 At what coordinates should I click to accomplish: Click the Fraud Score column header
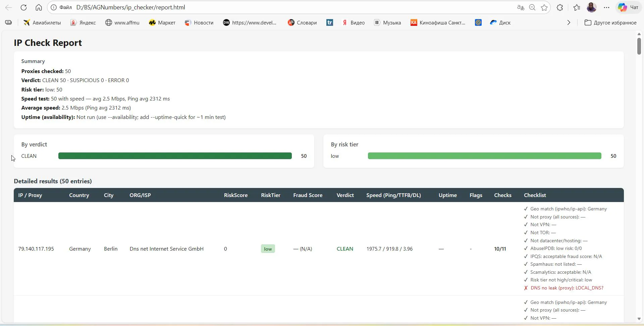(308, 195)
